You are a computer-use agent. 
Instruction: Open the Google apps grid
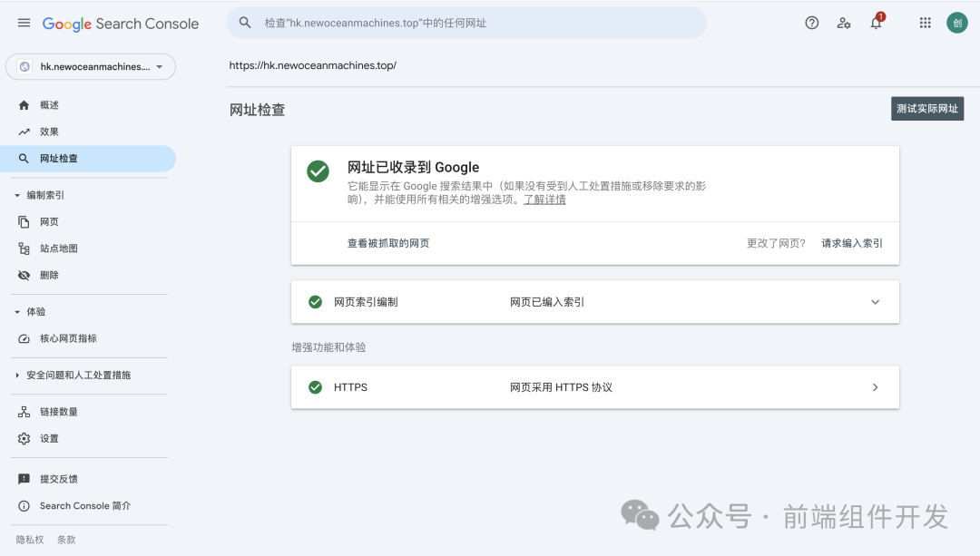coord(925,23)
